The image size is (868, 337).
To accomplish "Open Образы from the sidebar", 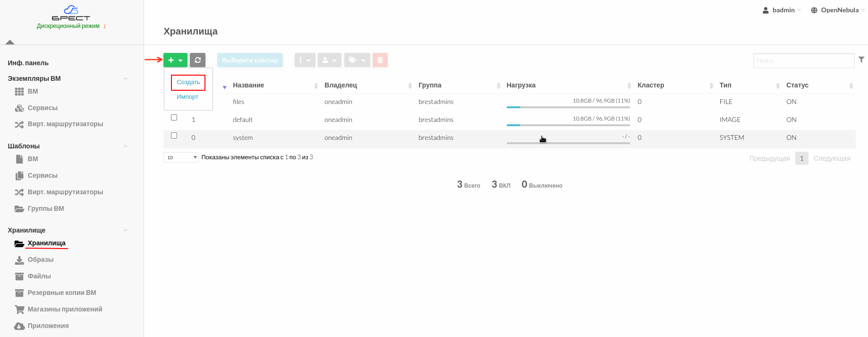I will [40, 259].
